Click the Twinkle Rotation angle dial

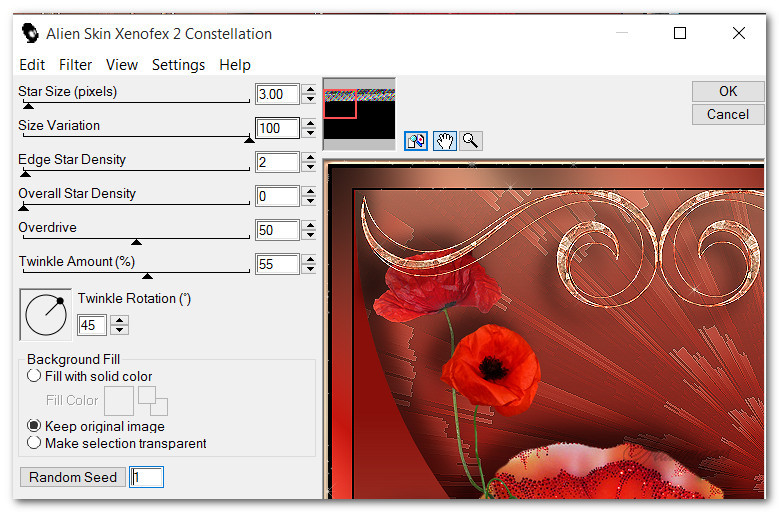(x=45, y=315)
